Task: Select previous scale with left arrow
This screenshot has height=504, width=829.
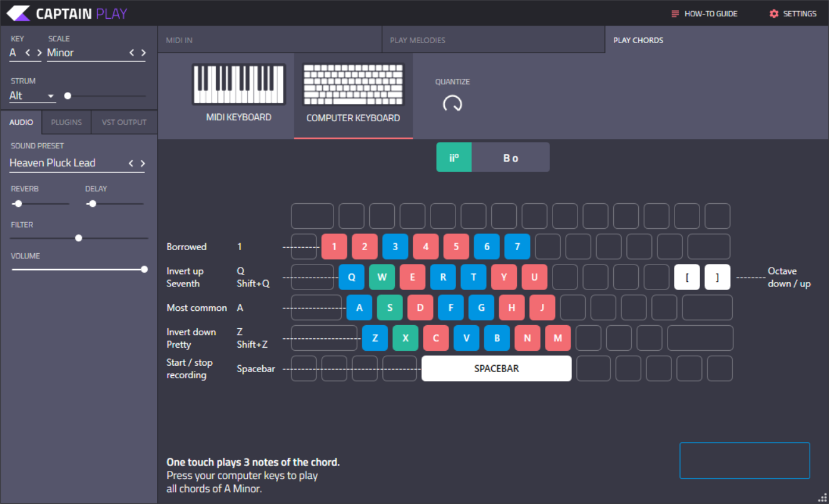Action: 131,53
